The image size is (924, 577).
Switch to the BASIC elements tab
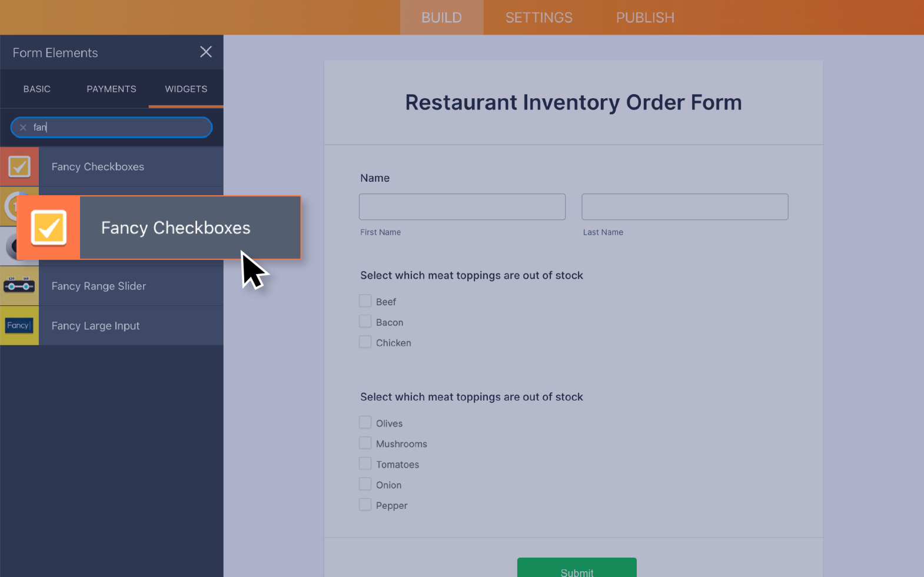click(x=37, y=89)
